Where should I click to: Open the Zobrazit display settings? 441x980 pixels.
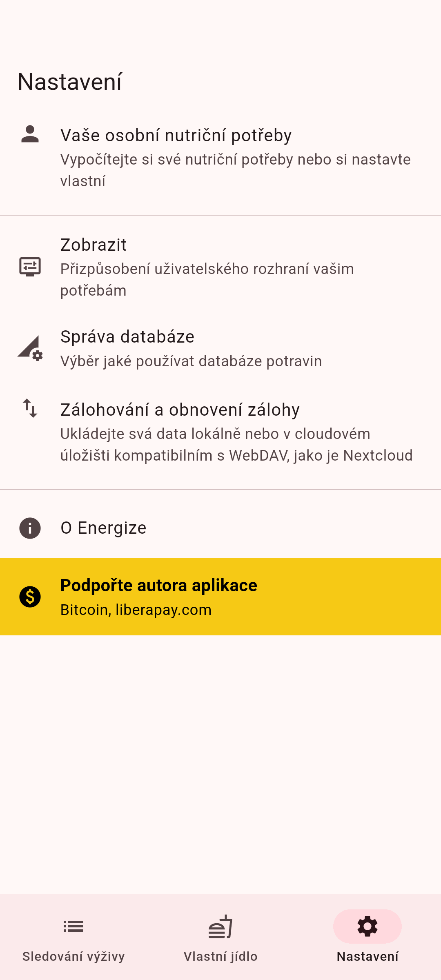tap(94, 245)
